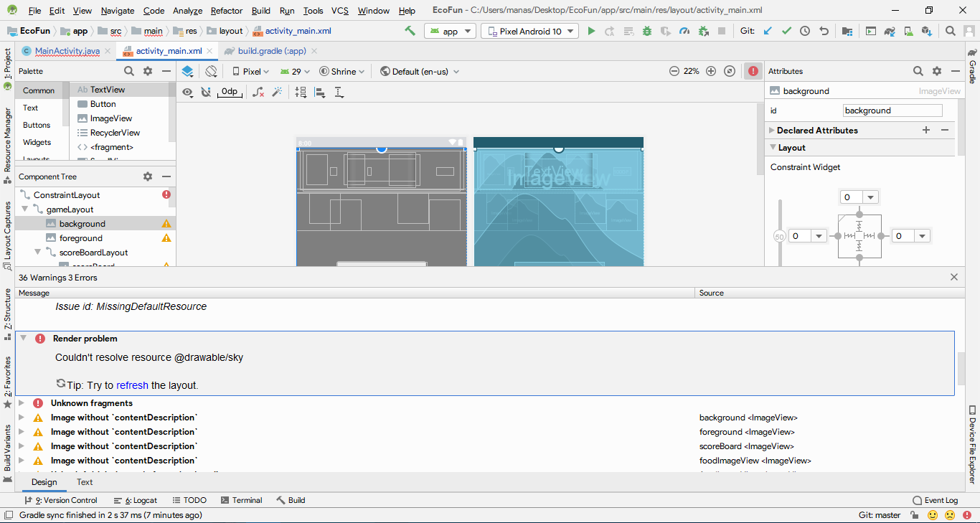Click the Clear All Constraints icon
The image size is (980, 523).
click(258, 92)
